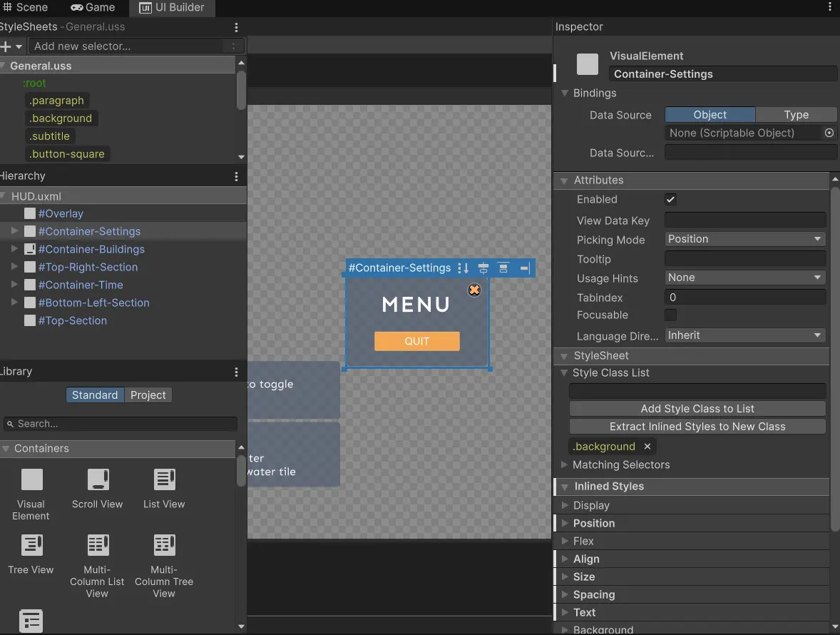Screen dimensions: 840x635
Task: Click Add Style Class to List
Action: [697, 408]
